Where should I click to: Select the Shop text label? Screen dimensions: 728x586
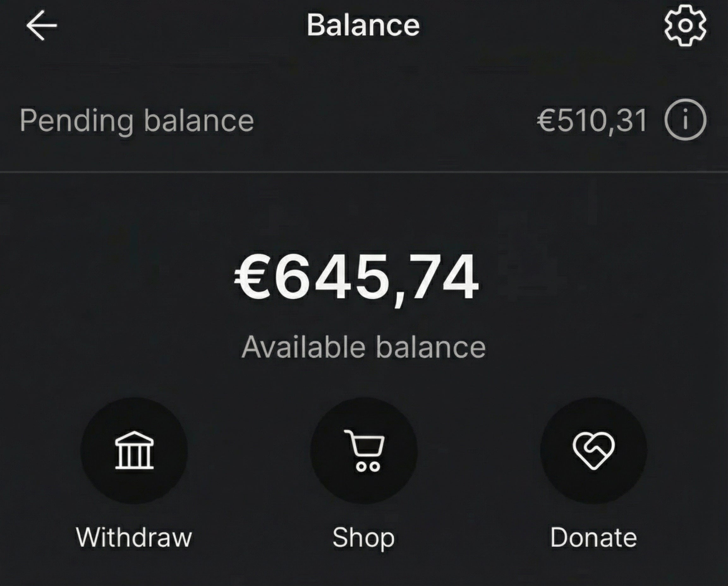coord(363,537)
